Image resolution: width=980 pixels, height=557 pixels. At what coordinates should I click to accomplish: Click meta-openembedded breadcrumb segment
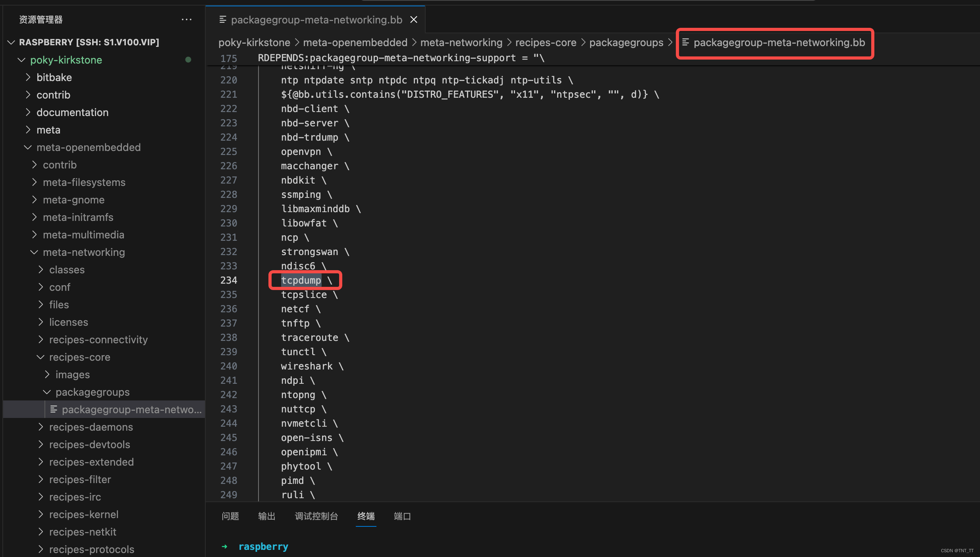click(x=355, y=43)
